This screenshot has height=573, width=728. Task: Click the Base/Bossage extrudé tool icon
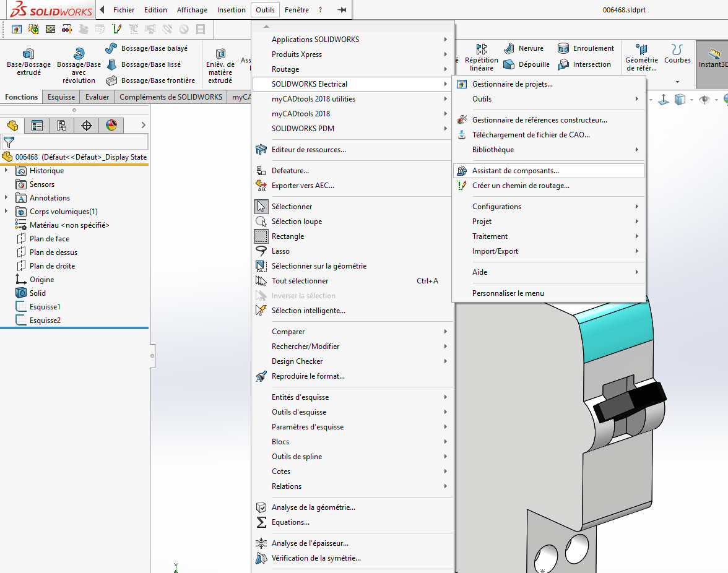28,54
